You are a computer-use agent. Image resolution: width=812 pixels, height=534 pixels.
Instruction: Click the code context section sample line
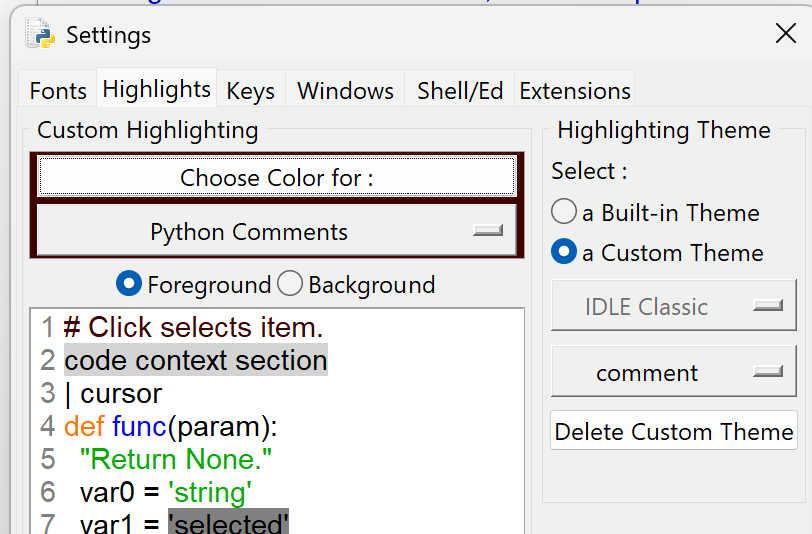[195, 360]
